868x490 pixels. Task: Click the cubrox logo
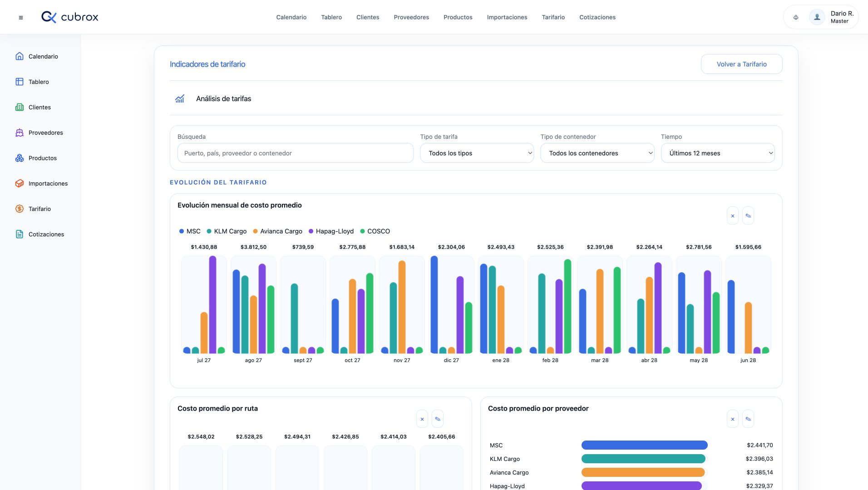(70, 17)
